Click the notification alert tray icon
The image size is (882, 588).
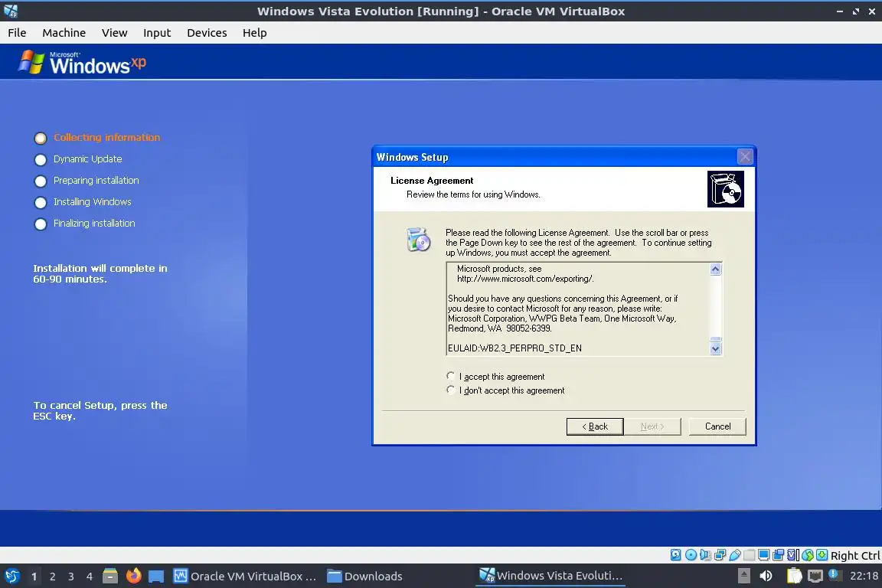click(835, 575)
